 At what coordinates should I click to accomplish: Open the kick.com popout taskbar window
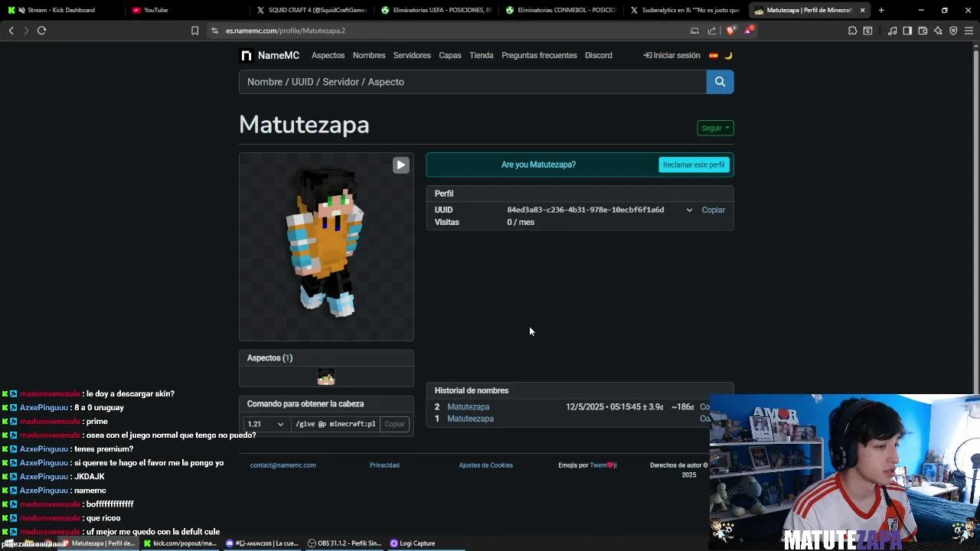[x=180, y=543]
